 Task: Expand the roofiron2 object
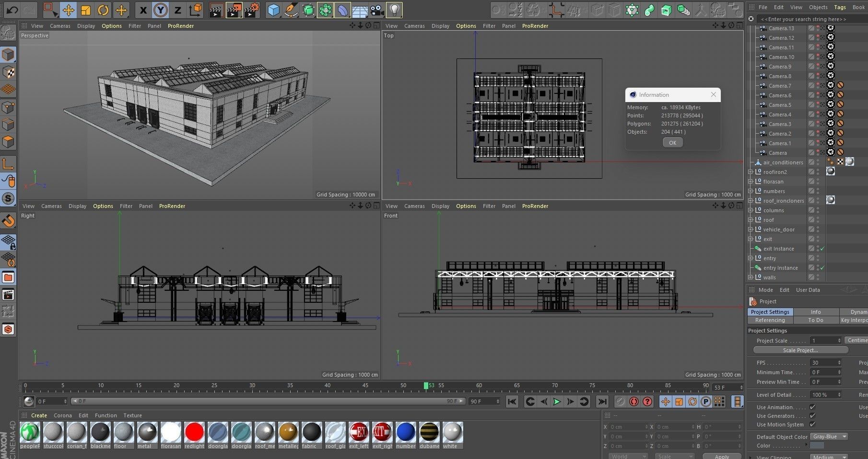[751, 172]
